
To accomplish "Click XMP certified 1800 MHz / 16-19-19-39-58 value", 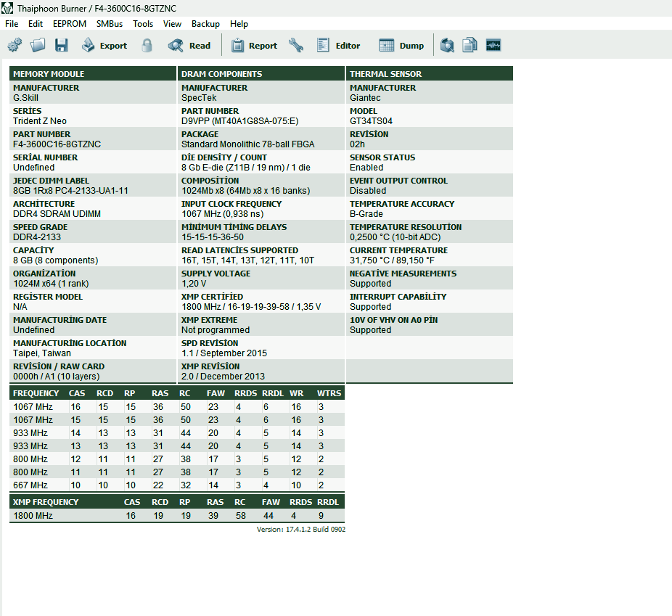I will [x=251, y=307].
